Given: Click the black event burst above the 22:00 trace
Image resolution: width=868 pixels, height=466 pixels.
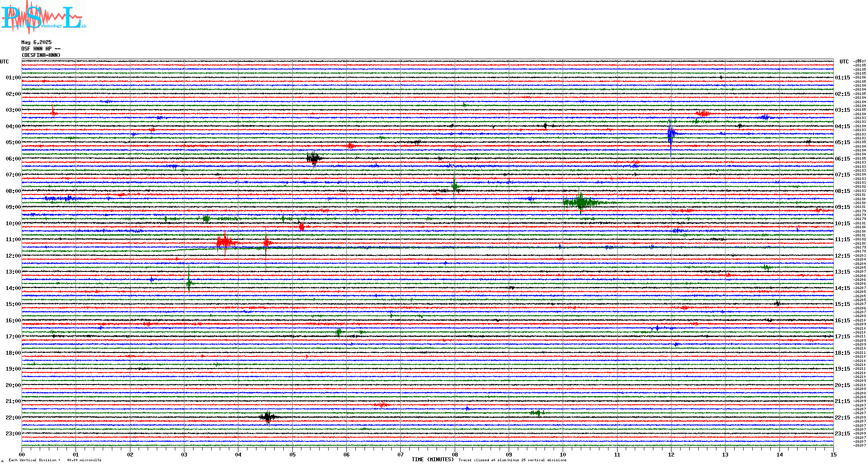Looking at the screenshot, I should pyautogui.click(x=268, y=417).
